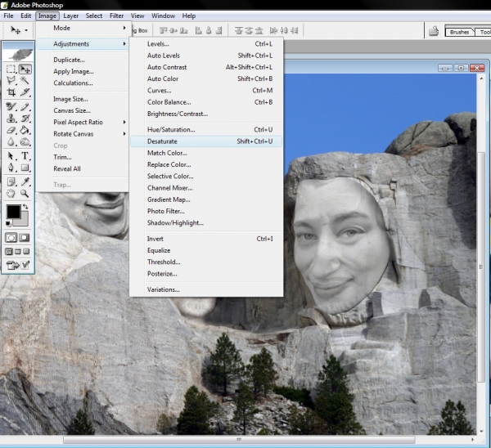
Task: Toggle Quick Mask mode on
Action: 25,238
